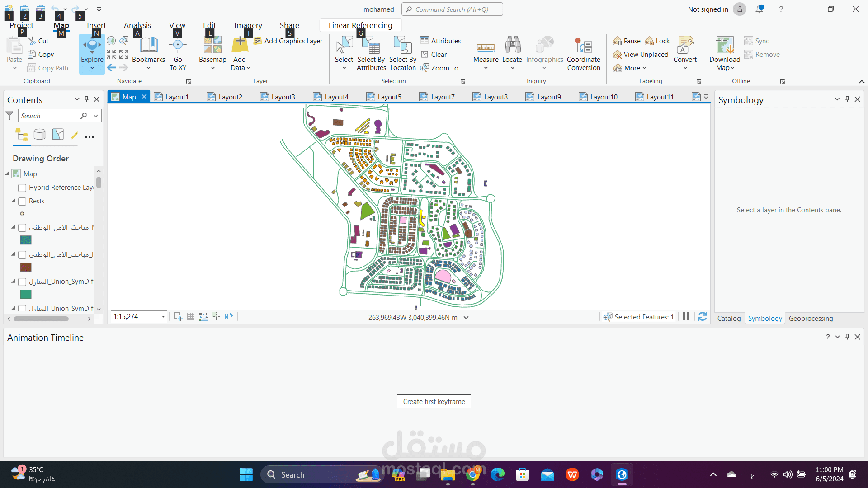Image resolution: width=868 pixels, height=488 pixels.
Task: Click the Locate tool
Action: point(512,52)
